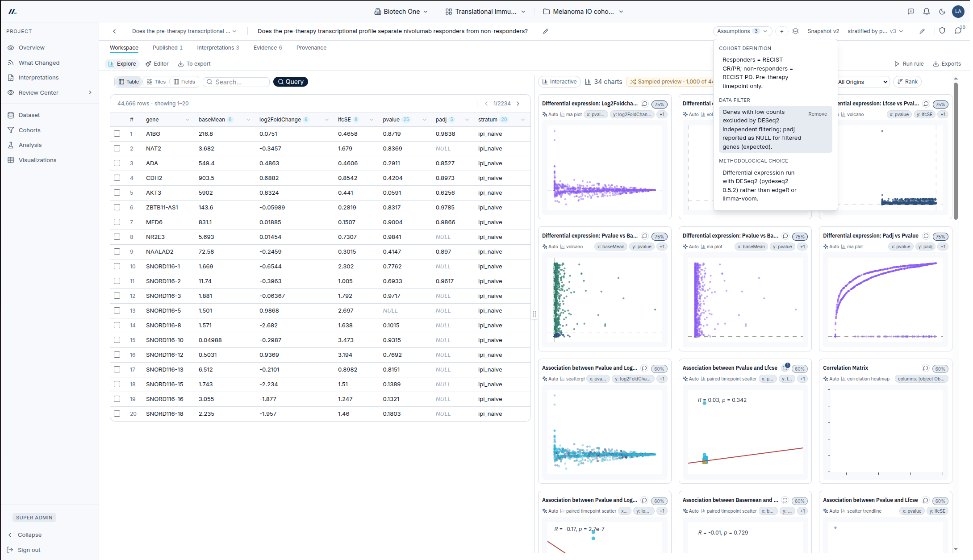The height and width of the screenshot is (560, 973).
Task: Open comment on Log2Foldchange chart card
Action: click(645, 104)
